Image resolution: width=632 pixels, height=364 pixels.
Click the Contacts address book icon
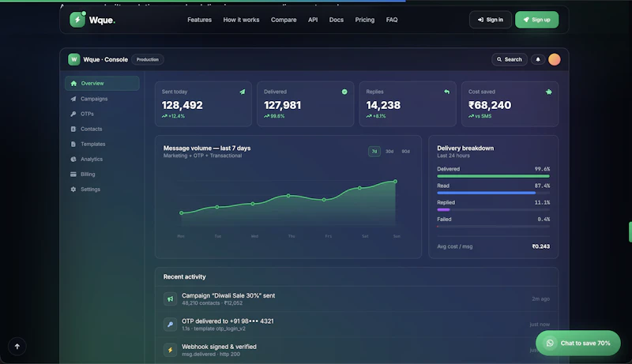(73, 129)
